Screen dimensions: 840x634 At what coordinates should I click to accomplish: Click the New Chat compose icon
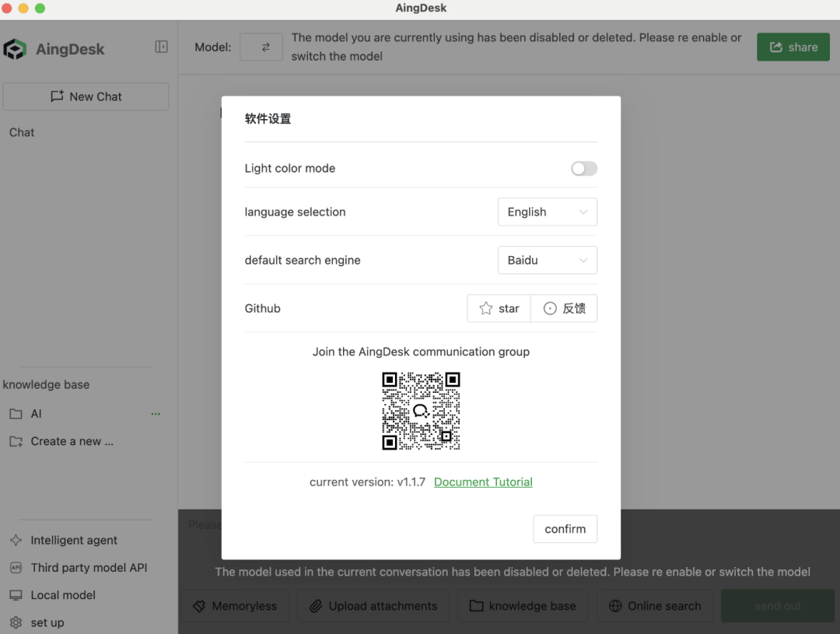pyautogui.click(x=58, y=96)
